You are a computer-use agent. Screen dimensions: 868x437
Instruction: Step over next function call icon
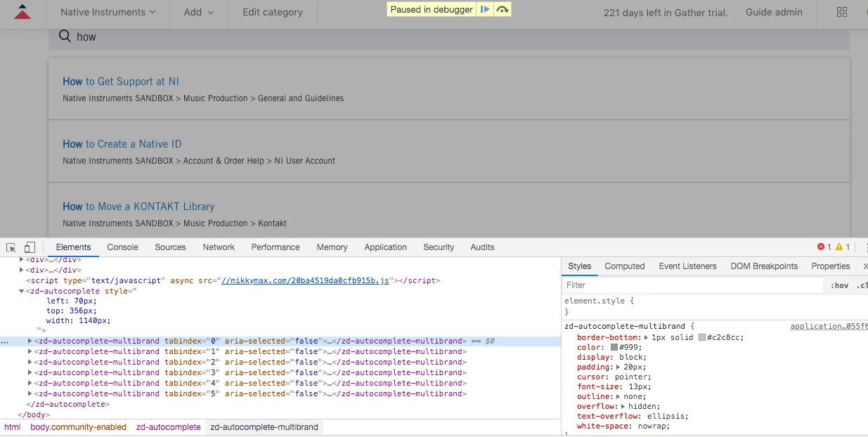click(502, 9)
